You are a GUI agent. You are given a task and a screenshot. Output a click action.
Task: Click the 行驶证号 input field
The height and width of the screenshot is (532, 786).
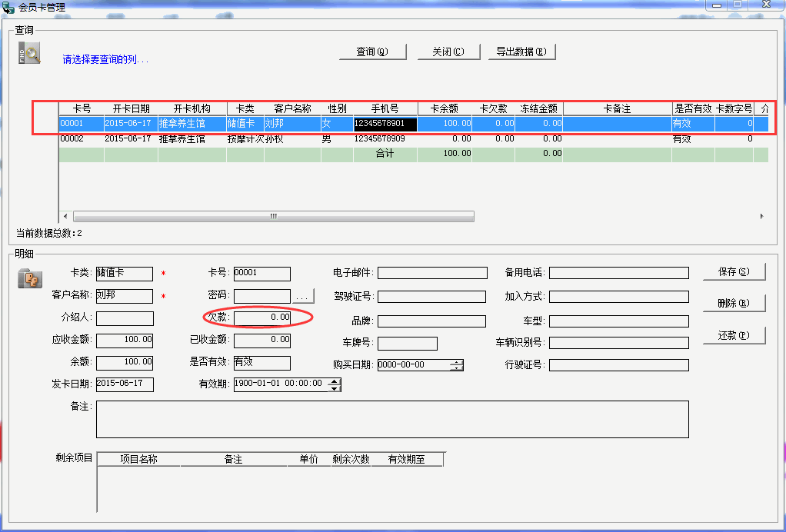click(619, 365)
